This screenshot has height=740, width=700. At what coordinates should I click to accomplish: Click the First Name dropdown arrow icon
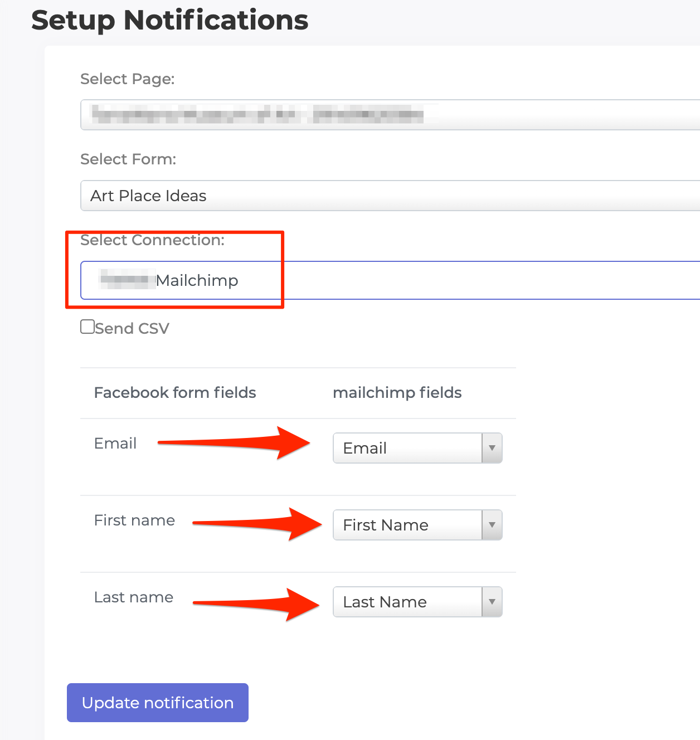[491, 525]
